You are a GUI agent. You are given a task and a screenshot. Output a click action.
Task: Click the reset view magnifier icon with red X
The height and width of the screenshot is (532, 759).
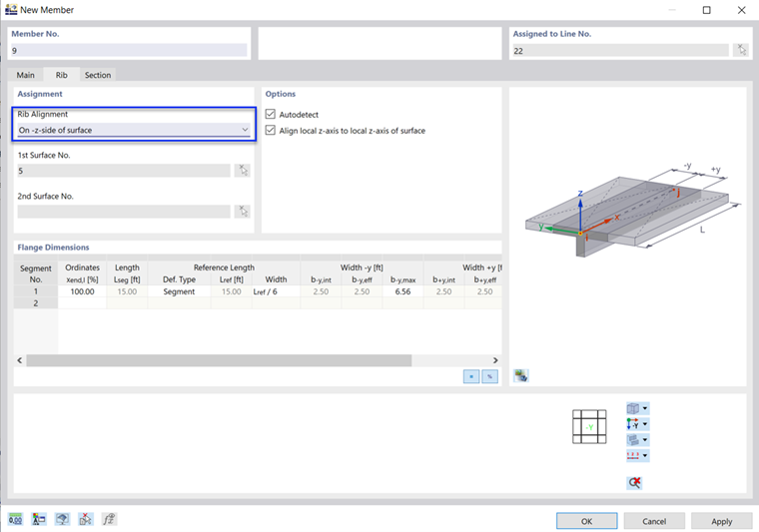coord(634,482)
